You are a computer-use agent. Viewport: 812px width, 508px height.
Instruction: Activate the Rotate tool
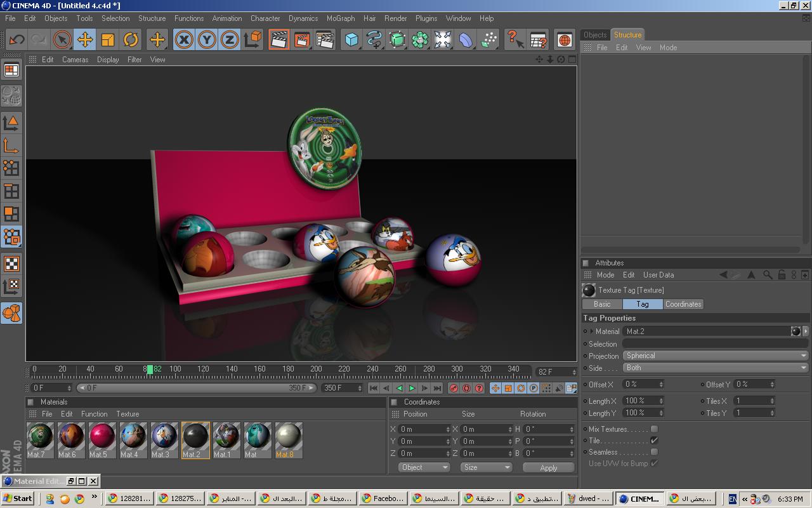point(131,40)
